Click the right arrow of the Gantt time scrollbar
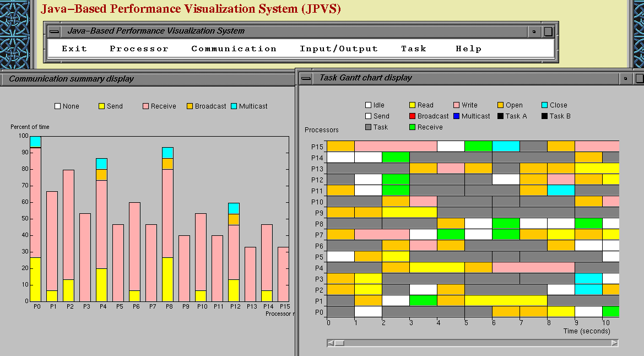 [x=614, y=343]
